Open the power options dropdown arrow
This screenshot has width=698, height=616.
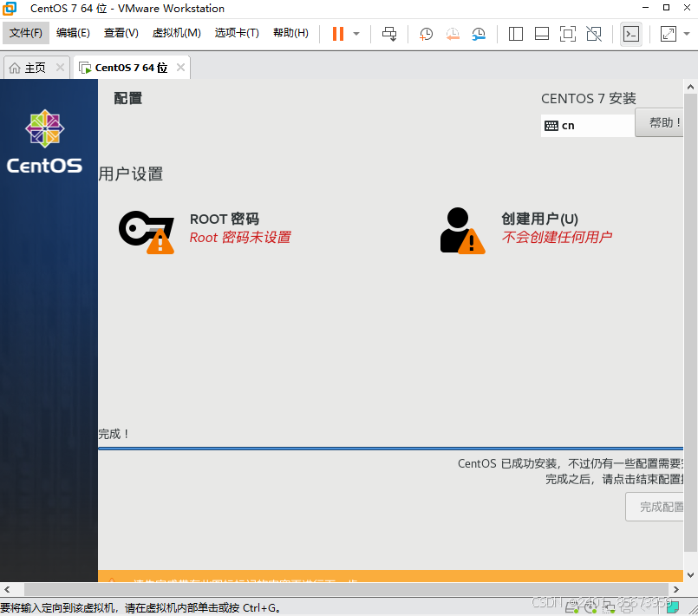(356, 34)
